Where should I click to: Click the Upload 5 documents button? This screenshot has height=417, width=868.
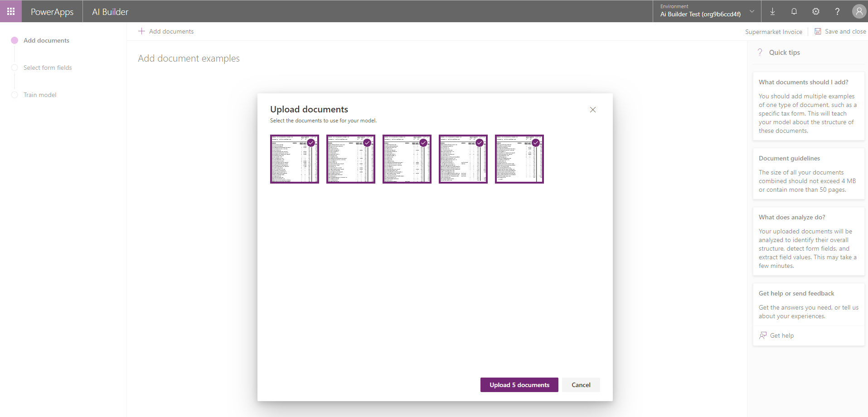tap(519, 385)
